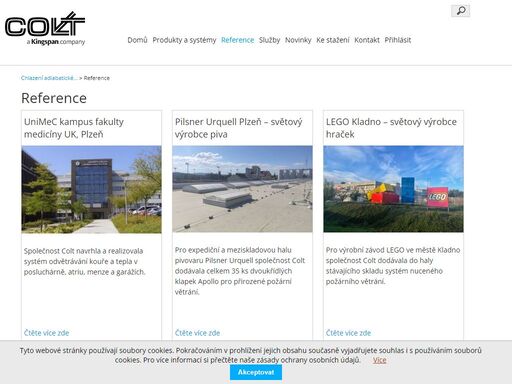
Task: Click the Chlazení adiabatické breadcrumb link
Action: coord(49,78)
